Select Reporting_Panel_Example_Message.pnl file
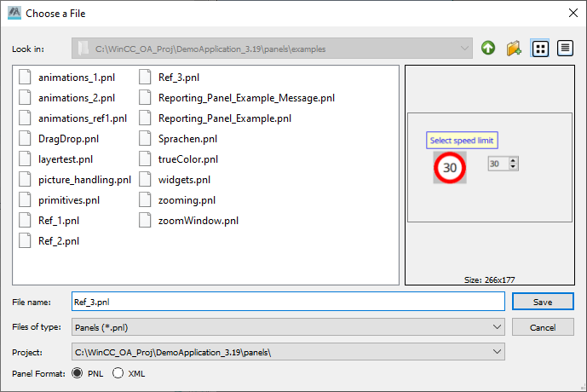The height and width of the screenshot is (392, 587). point(245,98)
